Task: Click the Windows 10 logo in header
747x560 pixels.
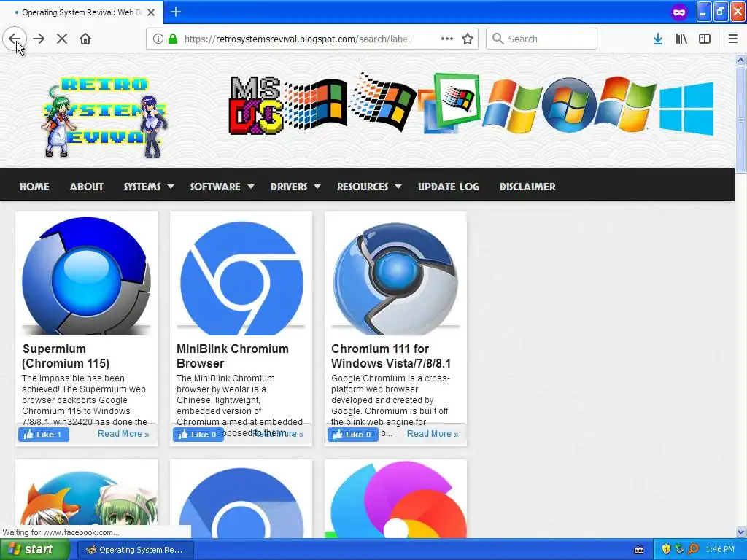Action: point(686,109)
